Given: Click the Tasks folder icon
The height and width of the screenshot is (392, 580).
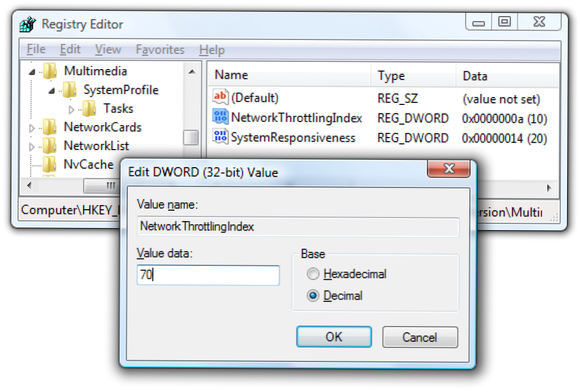Looking at the screenshot, I should click(x=89, y=109).
